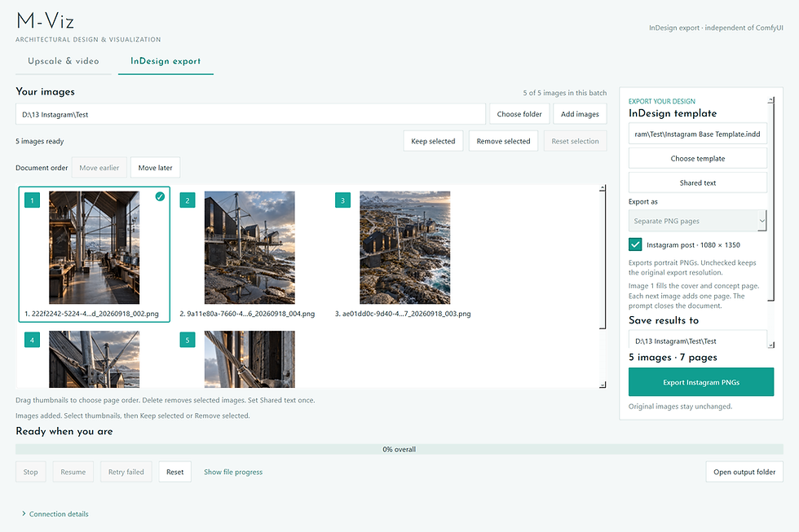Click Keep selected button
The height and width of the screenshot is (532, 799).
pyautogui.click(x=433, y=141)
